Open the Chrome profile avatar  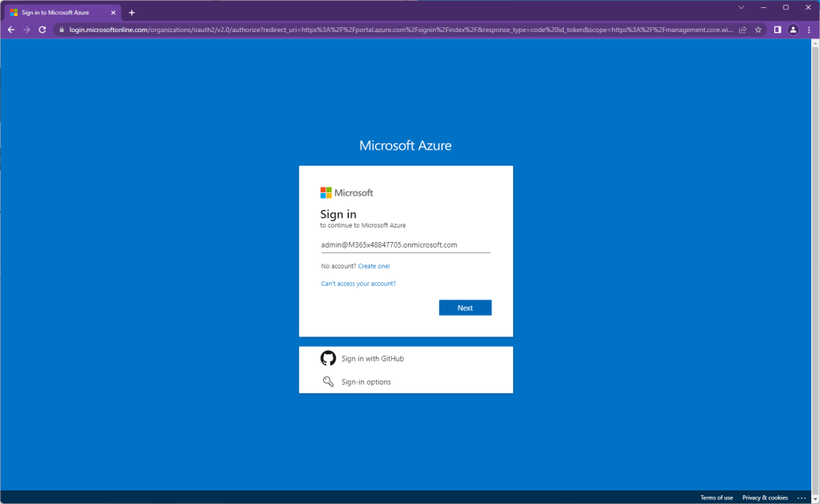coord(793,30)
